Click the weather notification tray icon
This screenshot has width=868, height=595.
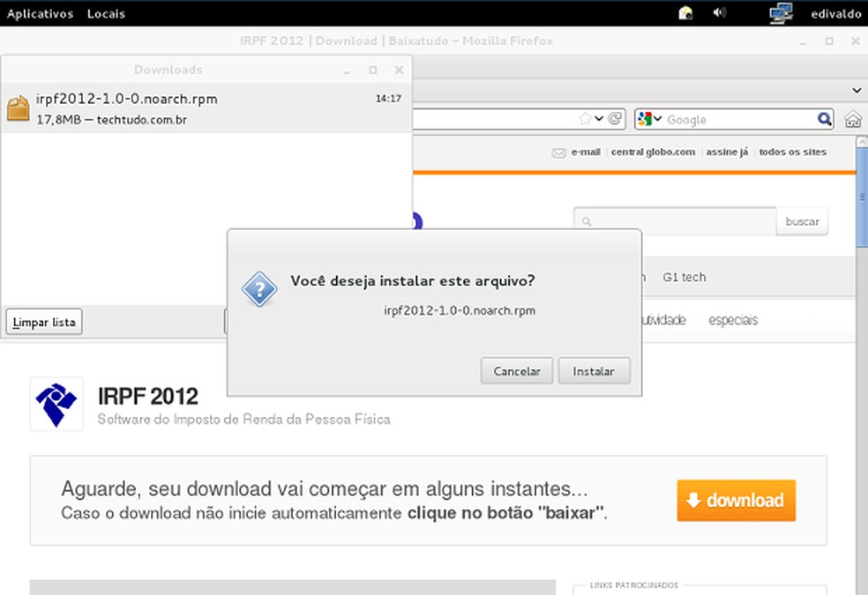[685, 12]
